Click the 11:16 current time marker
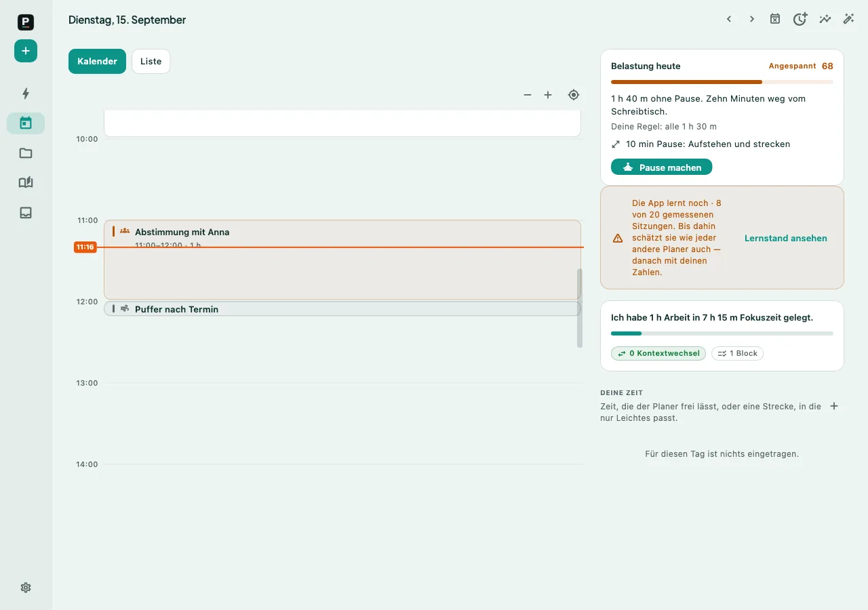This screenshot has width=868, height=610. pos(85,247)
